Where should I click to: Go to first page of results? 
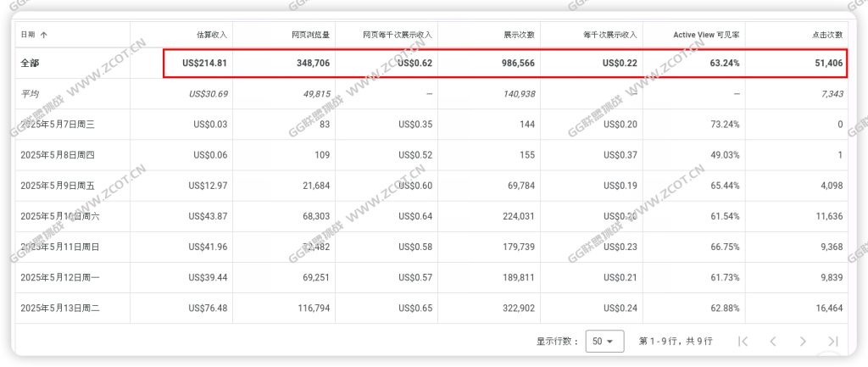(743, 342)
